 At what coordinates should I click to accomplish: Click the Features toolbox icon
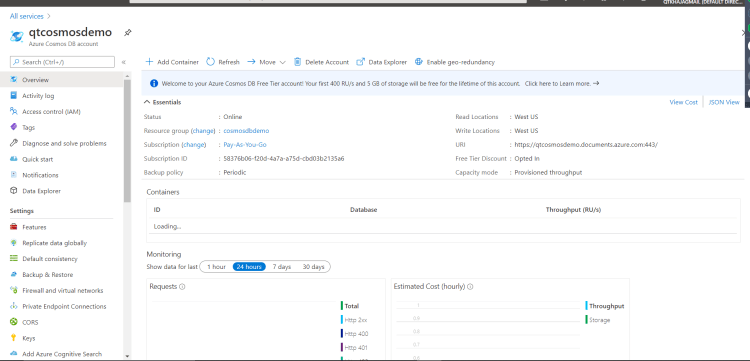tap(14, 227)
